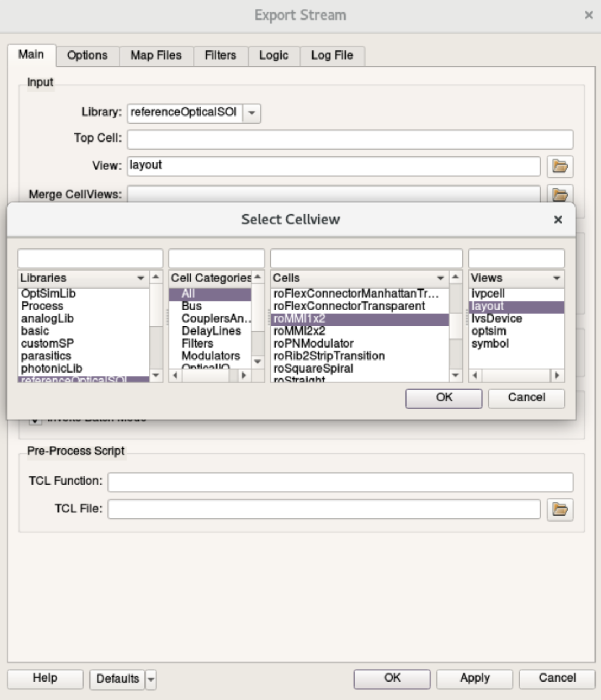The height and width of the screenshot is (700, 601).
Task: Click the filter box above Cell Categories
Action: tap(216, 258)
